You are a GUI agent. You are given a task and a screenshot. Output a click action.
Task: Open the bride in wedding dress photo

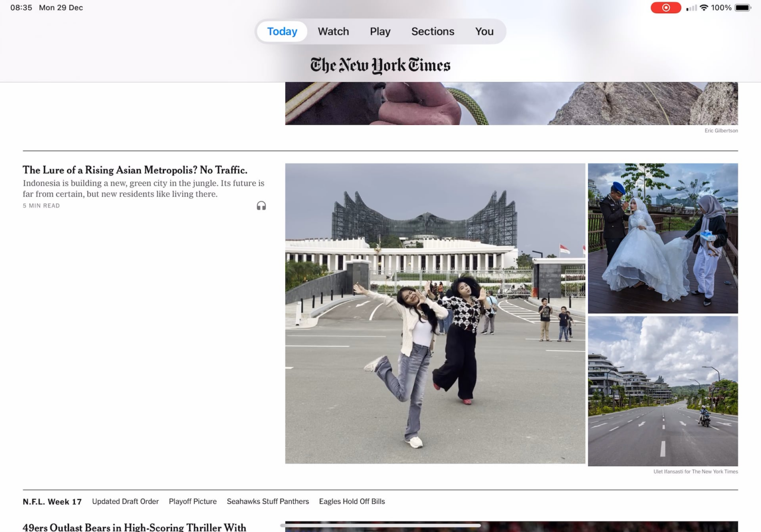point(662,238)
